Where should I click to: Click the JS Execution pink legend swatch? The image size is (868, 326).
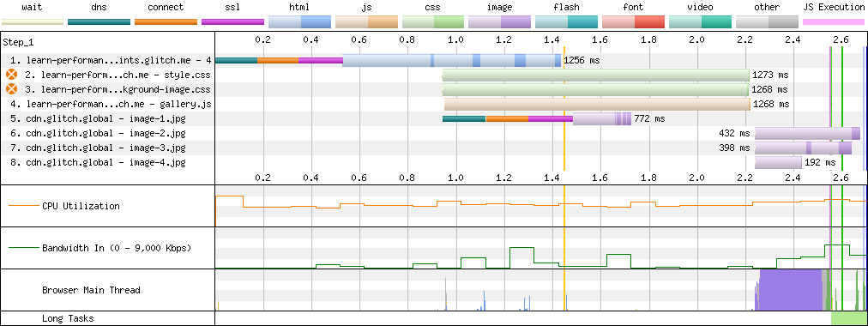click(834, 22)
